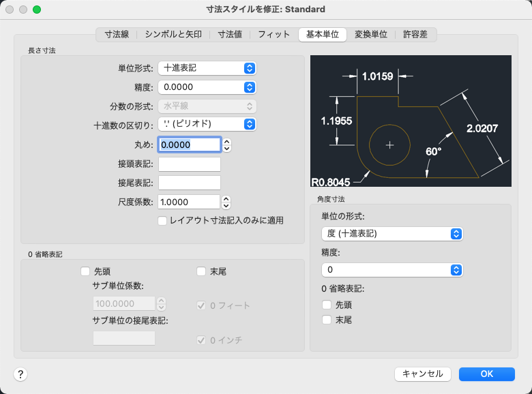Screen dimensions: 532x394
Task: Switch to the 変換単位 tab
Action: pos(371,34)
